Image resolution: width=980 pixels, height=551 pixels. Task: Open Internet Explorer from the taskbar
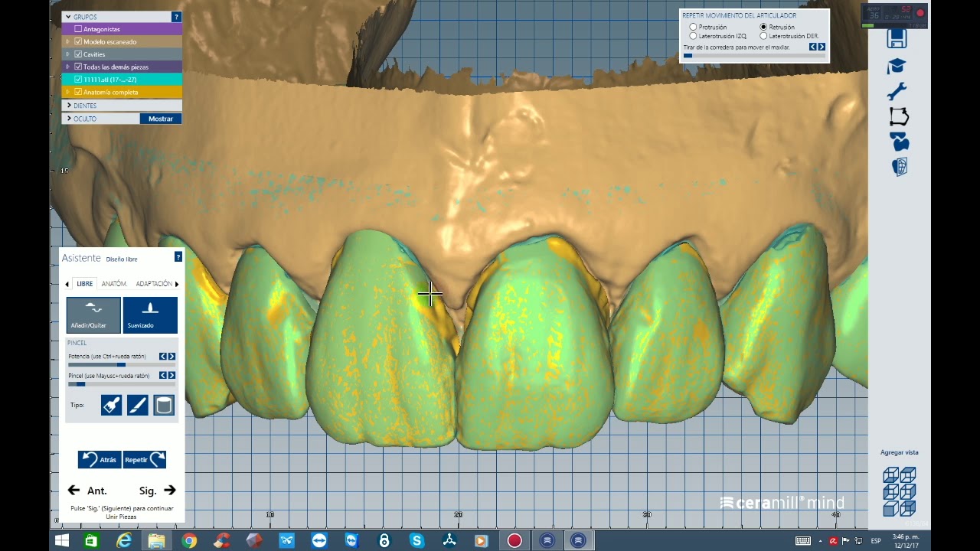[124, 541]
